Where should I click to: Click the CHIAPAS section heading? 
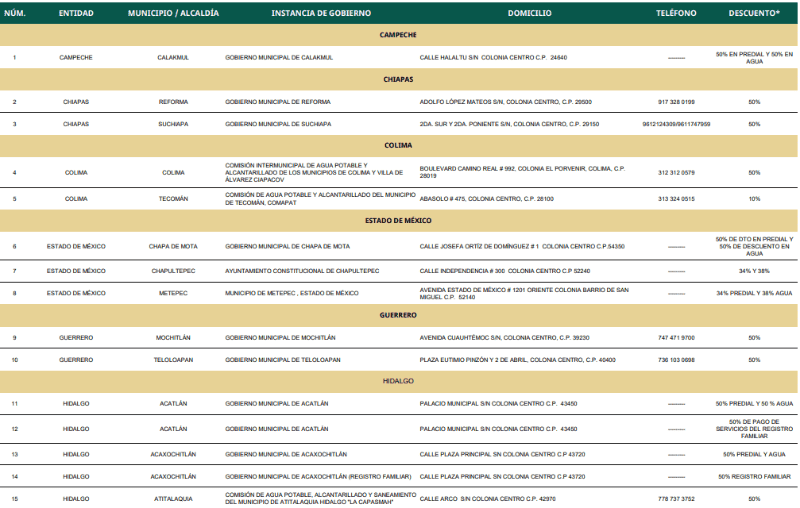398,80
